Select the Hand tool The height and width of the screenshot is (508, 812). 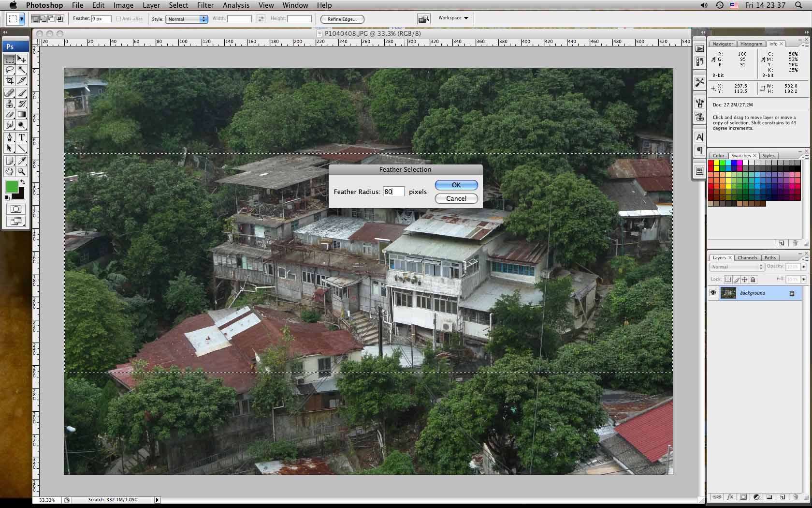pos(10,171)
